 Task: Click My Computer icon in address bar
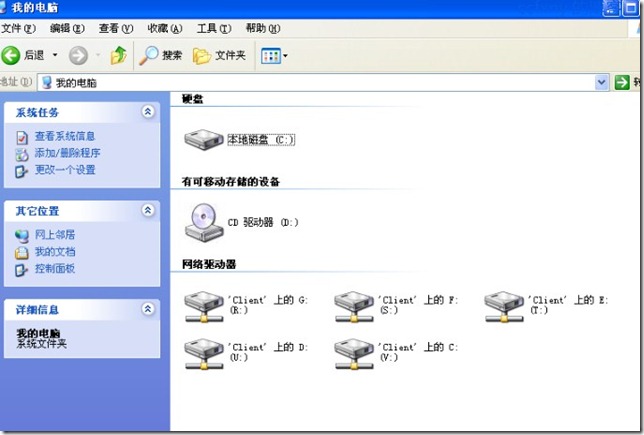47,82
